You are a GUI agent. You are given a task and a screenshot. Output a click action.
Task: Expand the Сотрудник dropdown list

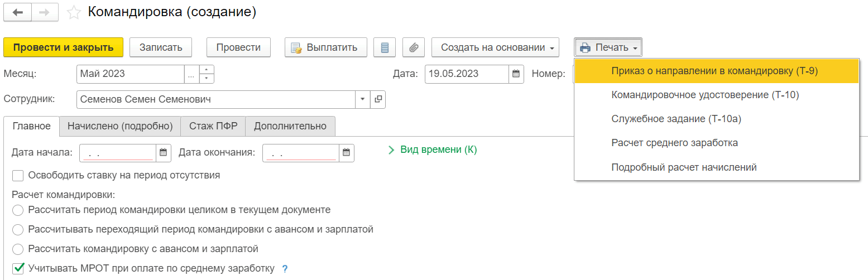362,99
